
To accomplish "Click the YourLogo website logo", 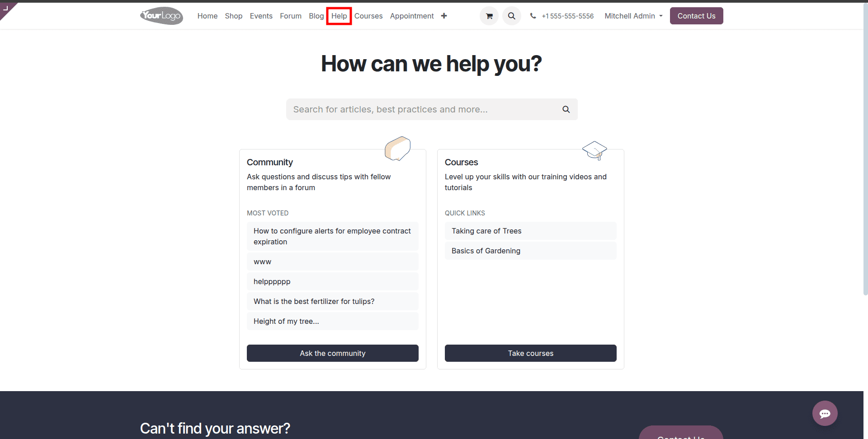I will click(x=161, y=15).
